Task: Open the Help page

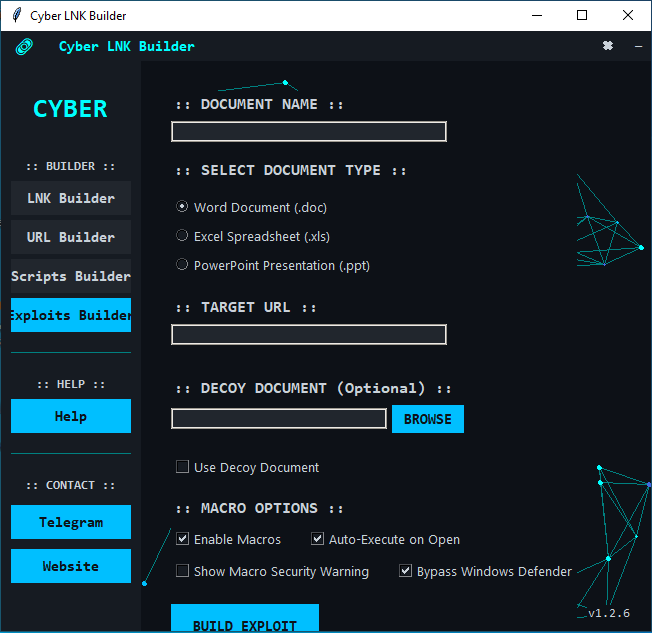Action: tap(71, 416)
